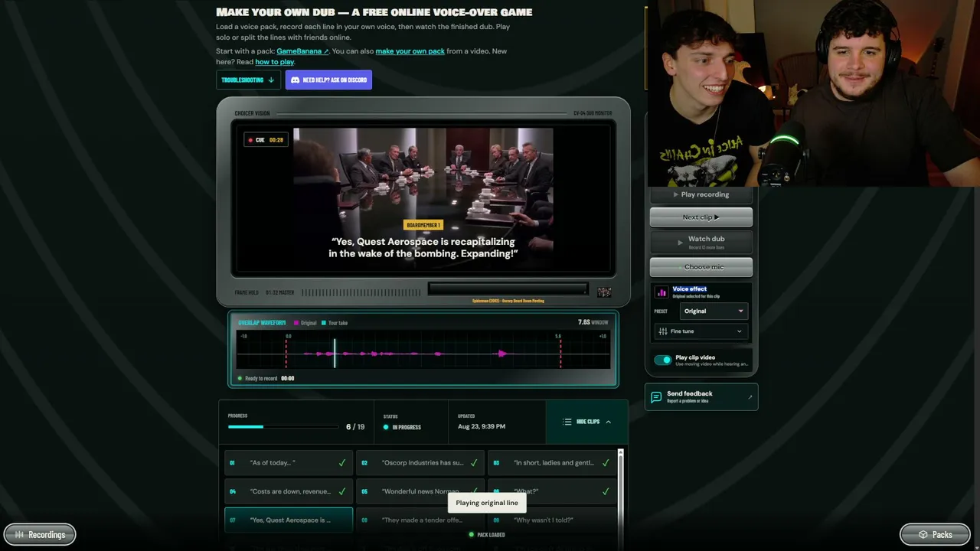The image size is (980, 551).
Task: Select clip 03 "In short, ladies and gentl..."
Action: (552, 463)
